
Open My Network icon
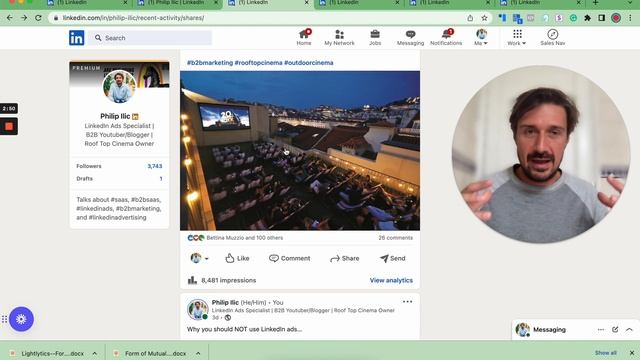339,37
